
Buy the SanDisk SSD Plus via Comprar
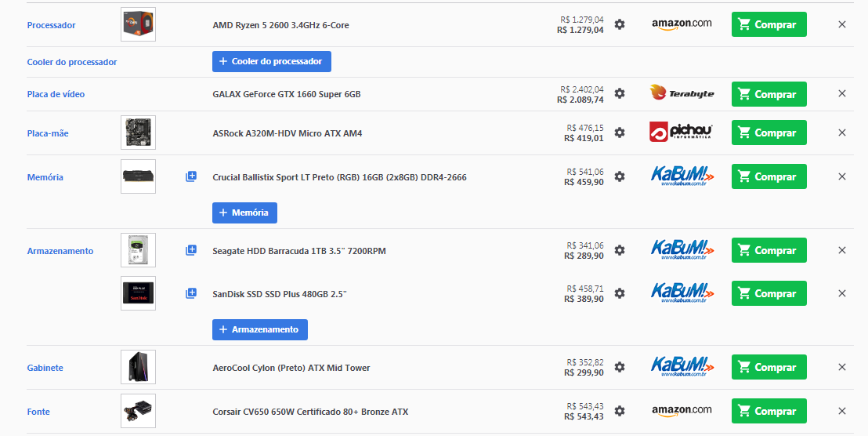[769, 293]
